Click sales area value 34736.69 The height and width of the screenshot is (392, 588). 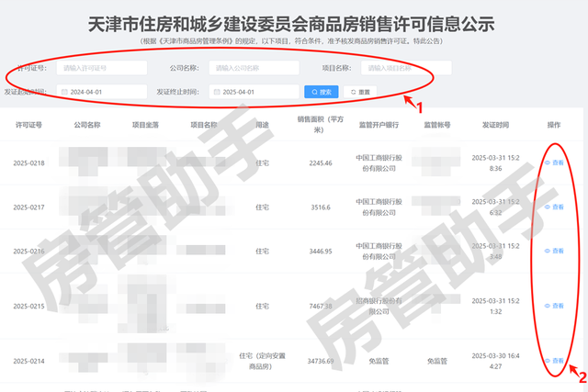(x=321, y=361)
